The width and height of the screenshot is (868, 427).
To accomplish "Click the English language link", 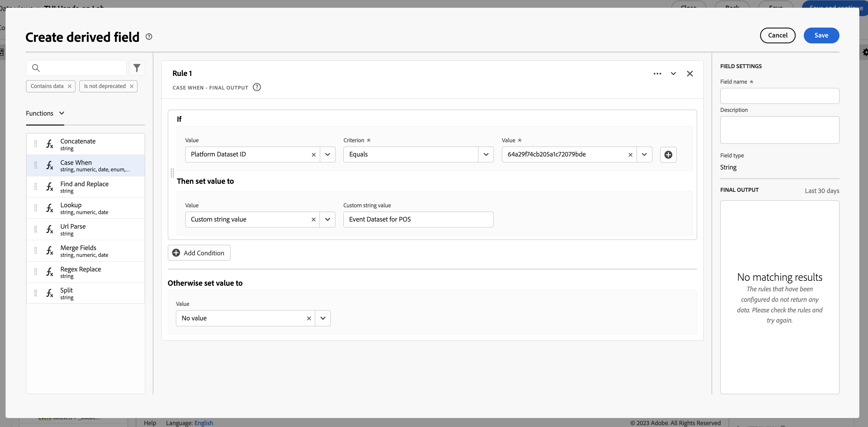I will [x=204, y=423].
